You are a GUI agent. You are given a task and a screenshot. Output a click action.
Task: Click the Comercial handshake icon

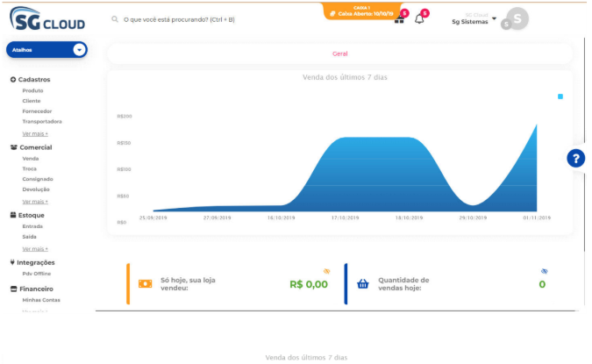point(14,147)
